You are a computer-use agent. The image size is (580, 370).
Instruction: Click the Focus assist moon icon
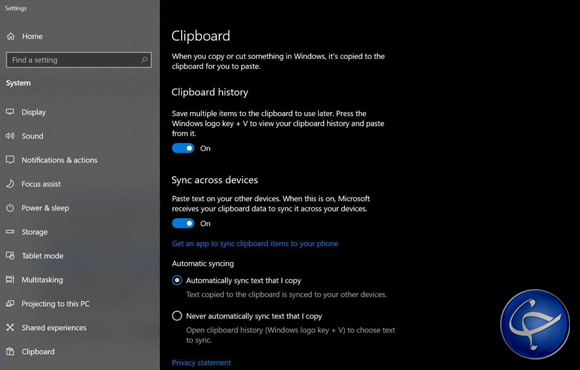tap(10, 184)
